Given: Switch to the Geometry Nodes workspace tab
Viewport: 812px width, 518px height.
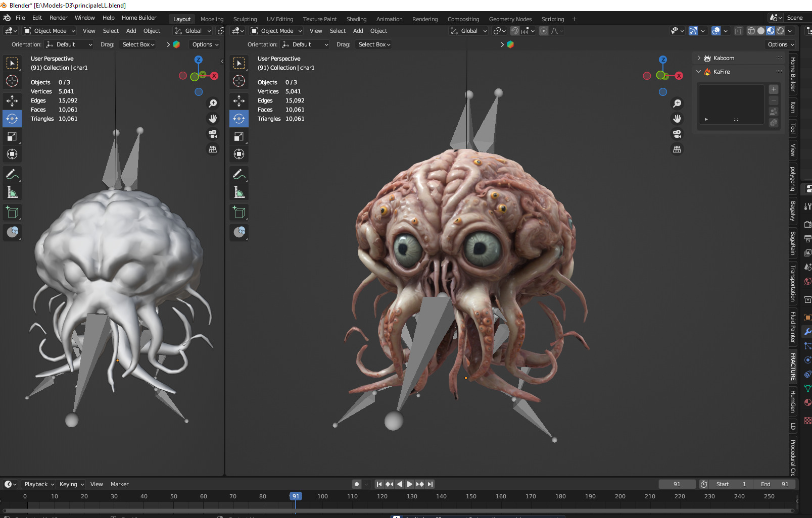Looking at the screenshot, I should [x=510, y=19].
